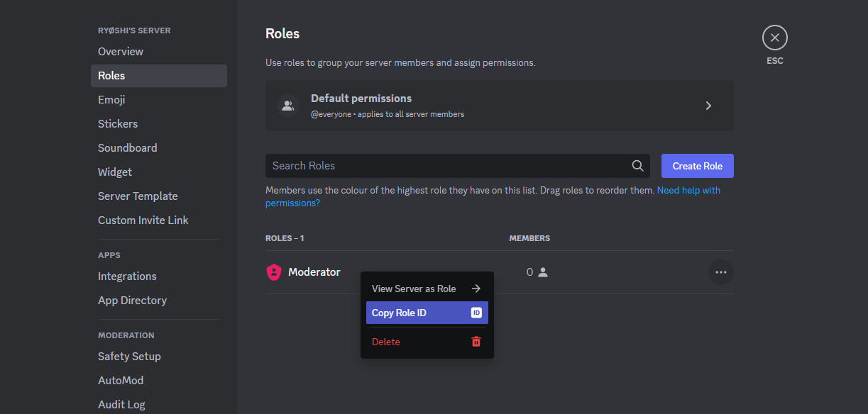Image resolution: width=868 pixels, height=414 pixels.
Task: Click the Moderator role shield icon
Action: pyautogui.click(x=273, y=272)
